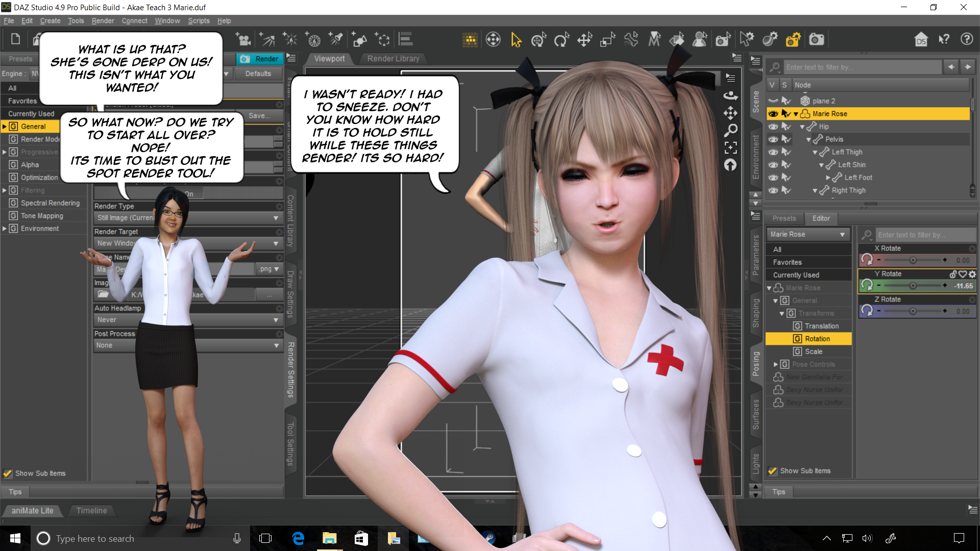Screen dimensions: 980x551
Task: Open the Render Type dropdown
Action: 188,218
